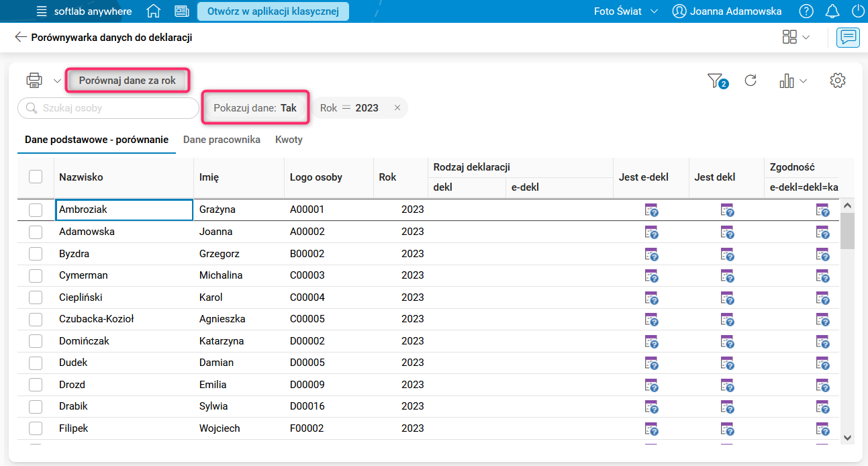Switch to the Kwoty tab

289,140
